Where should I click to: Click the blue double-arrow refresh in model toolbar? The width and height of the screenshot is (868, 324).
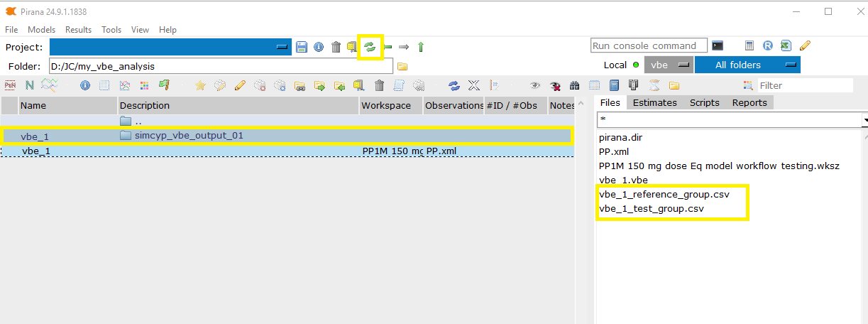454,85
